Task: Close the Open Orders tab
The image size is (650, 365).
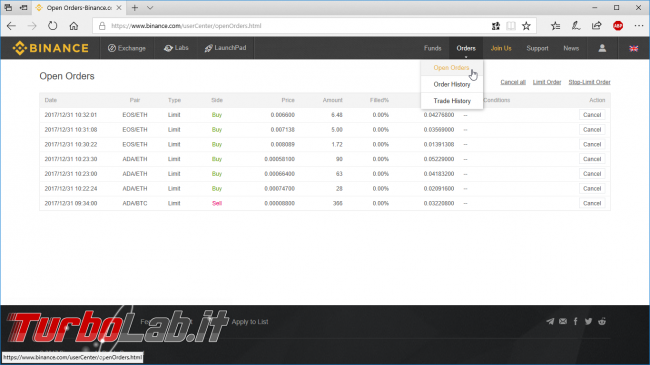Action: tap(119, 7)
